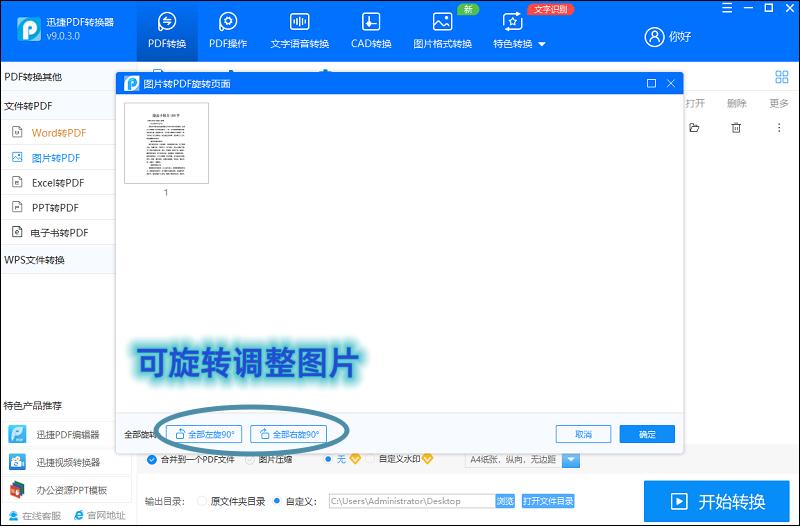Image resolution: width=800 pixels, height=527 pixels.
Task: Switch to grid view icon
Action: (782, 77)
